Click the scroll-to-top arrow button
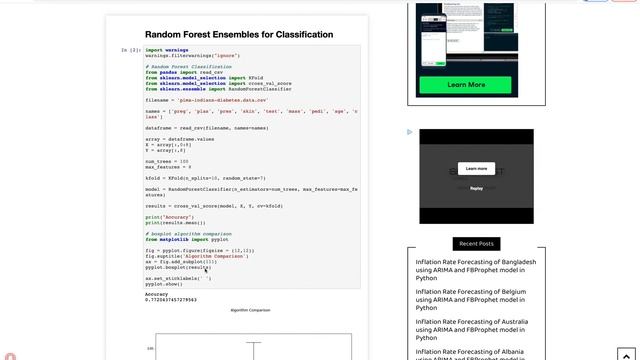This screenshot has width=640, height=360. [627, 355]
